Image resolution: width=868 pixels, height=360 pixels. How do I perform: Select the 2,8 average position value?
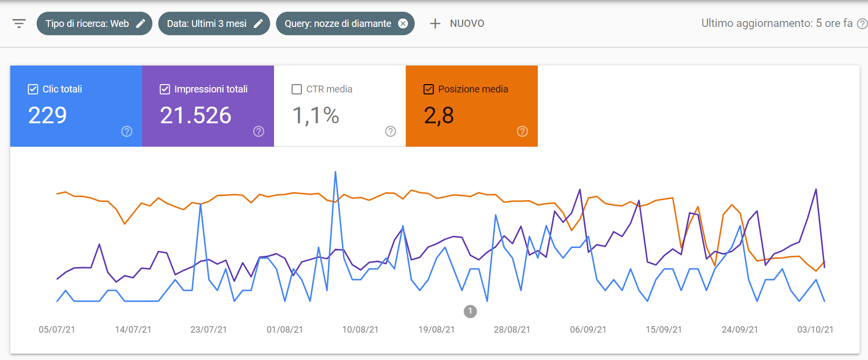439,116
